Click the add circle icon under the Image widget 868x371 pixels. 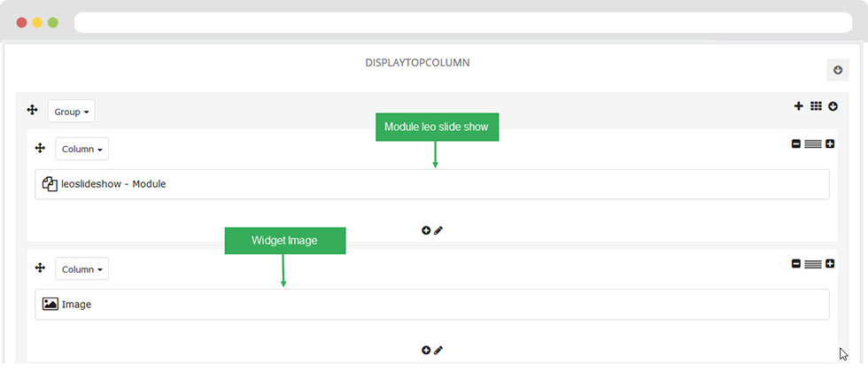tap(426, 351)
